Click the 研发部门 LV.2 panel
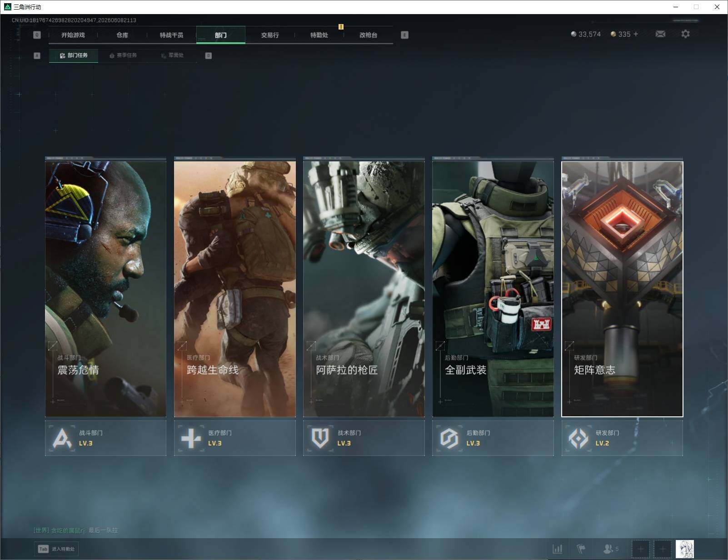This screenshot has height=560, width=728. coord(622,438)
